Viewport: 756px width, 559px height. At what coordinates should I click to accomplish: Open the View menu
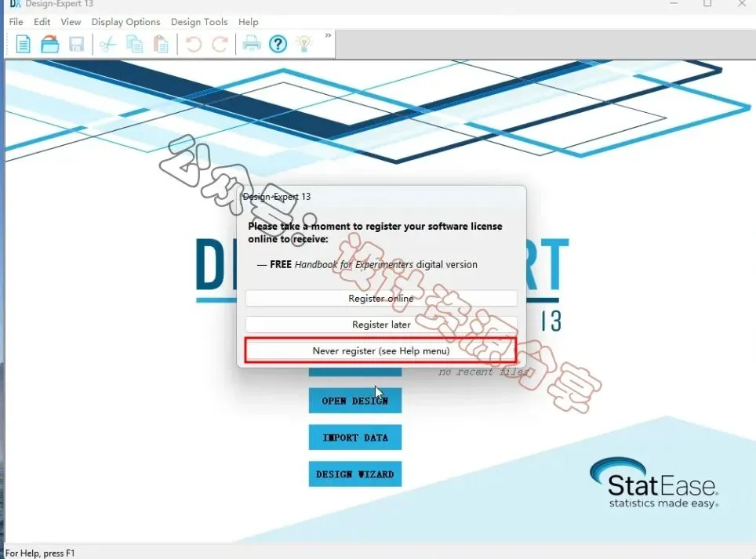point(71,22)
